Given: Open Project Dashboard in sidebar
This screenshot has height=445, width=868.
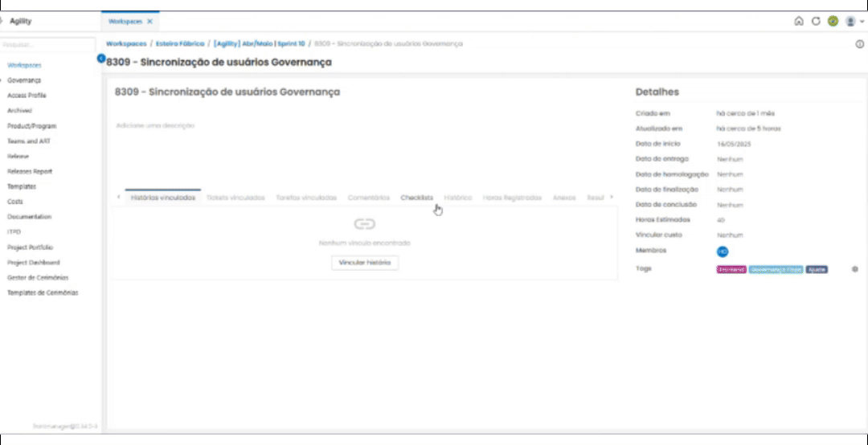Looking at the screenshot, I should pyautogui.click(x=34, y=263).
